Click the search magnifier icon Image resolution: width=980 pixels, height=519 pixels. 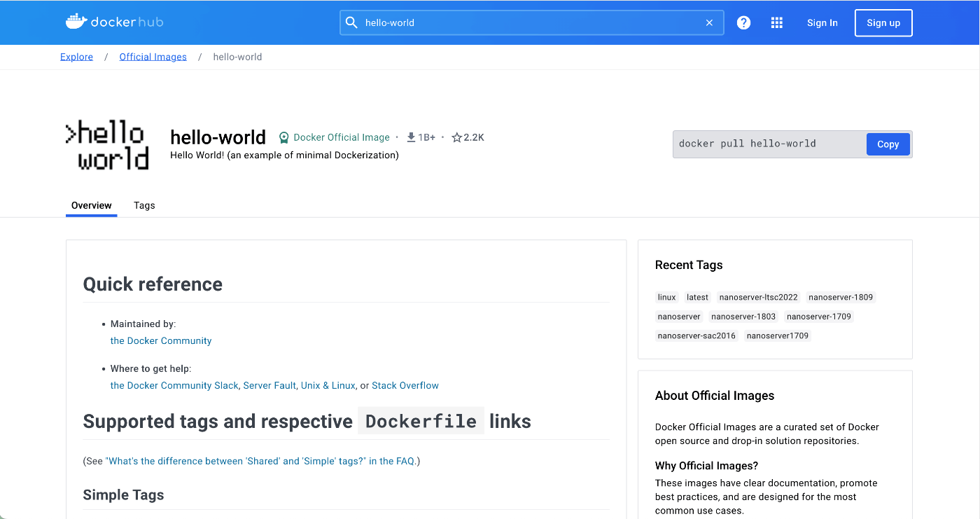click(351, 22)
